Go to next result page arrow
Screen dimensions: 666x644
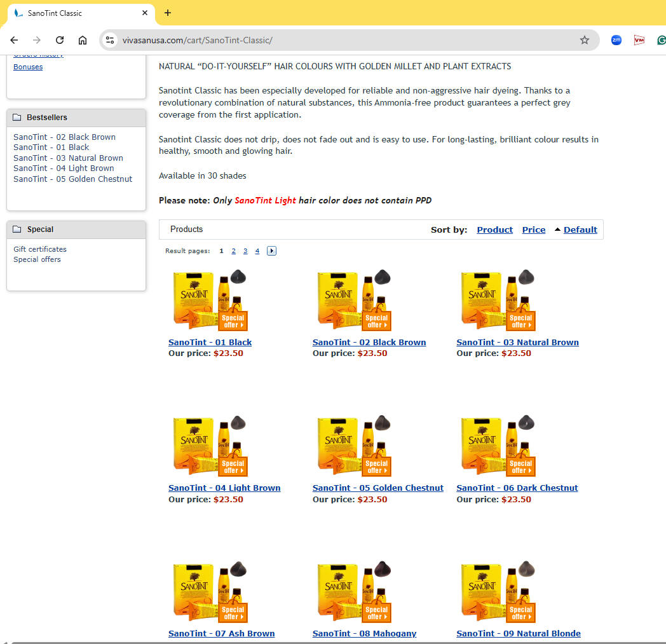pos(272,250)
